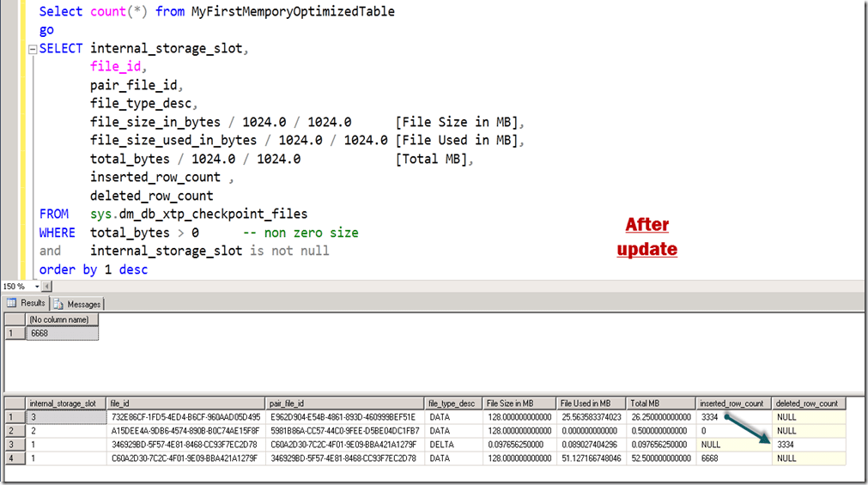This screenshot has height=485, width=868.
Task: Click the pair_file_id column header
Action: (x=345, y=403)
